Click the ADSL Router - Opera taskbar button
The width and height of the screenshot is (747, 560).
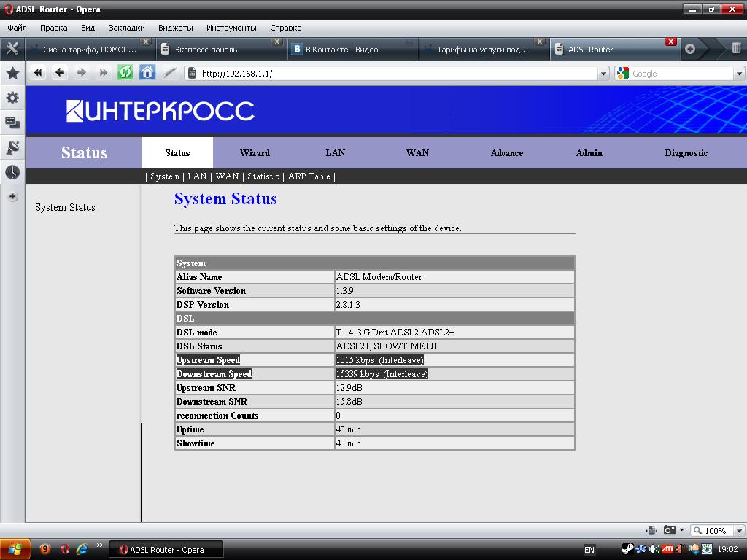click(166, 550)
